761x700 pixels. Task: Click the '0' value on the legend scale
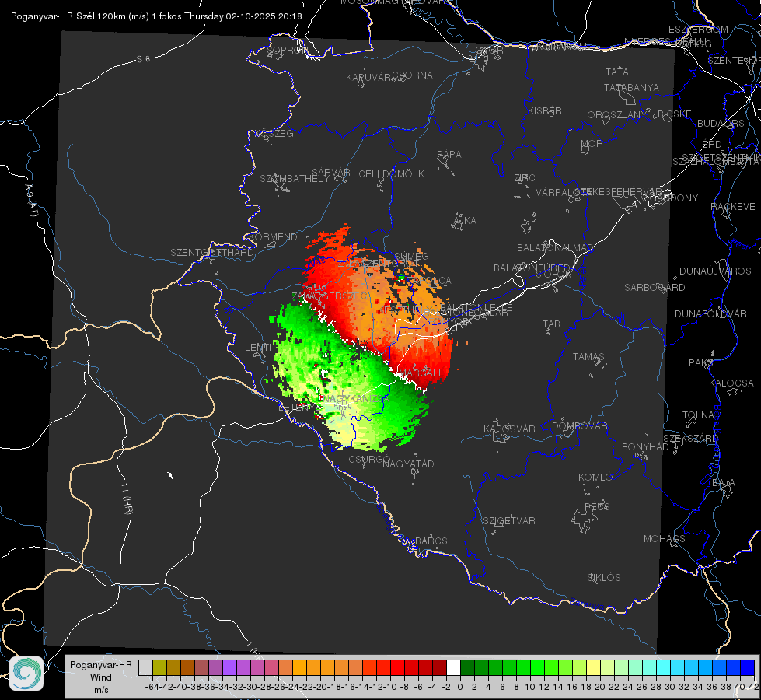[x=460, y=687]
